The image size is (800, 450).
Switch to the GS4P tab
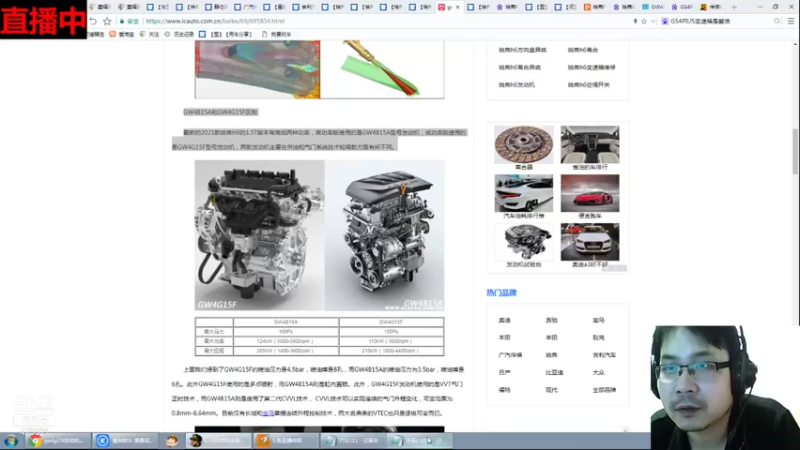coord(682,7)
